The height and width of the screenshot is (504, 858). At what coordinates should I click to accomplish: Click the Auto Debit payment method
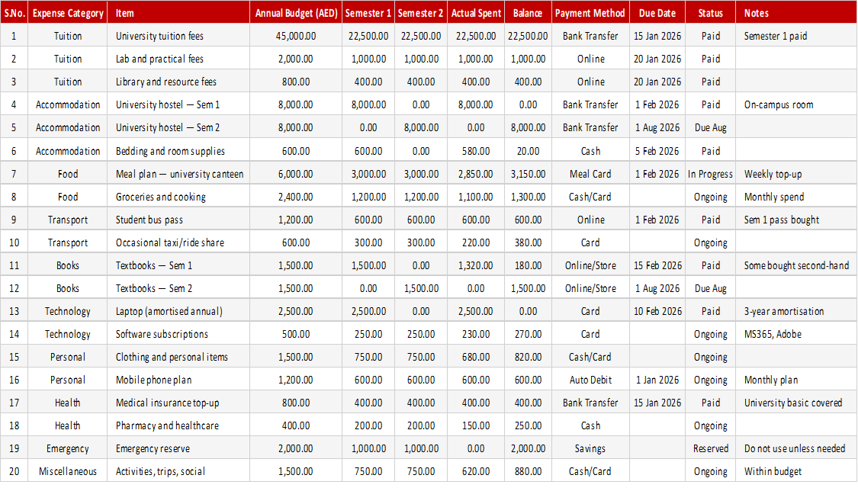590,380
